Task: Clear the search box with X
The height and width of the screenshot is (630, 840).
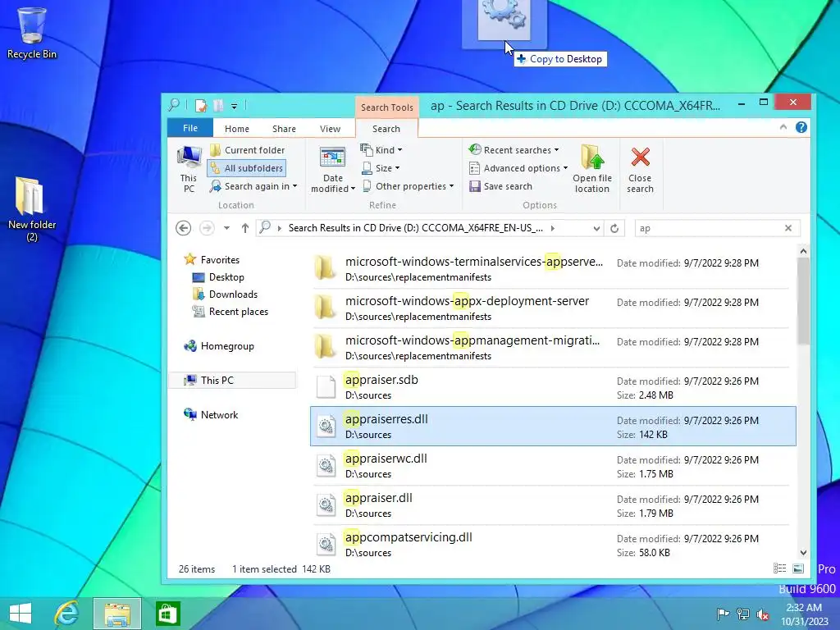Action: (788, 228)
